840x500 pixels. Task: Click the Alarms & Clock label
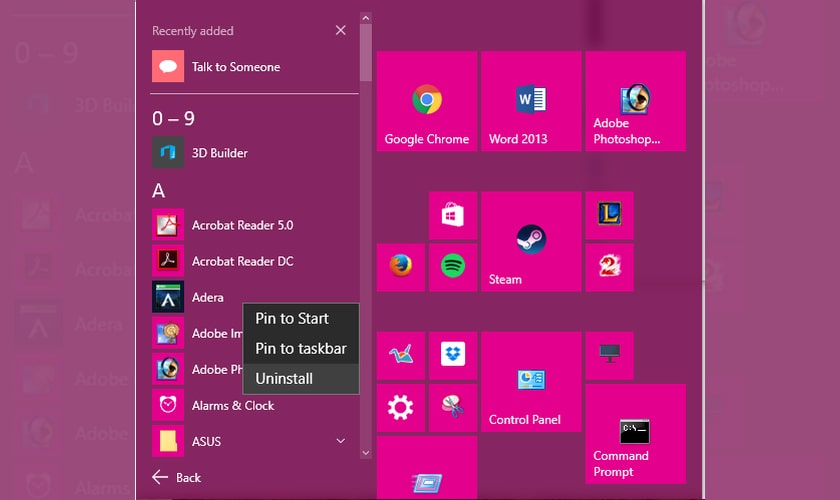[x=233, y=406]
